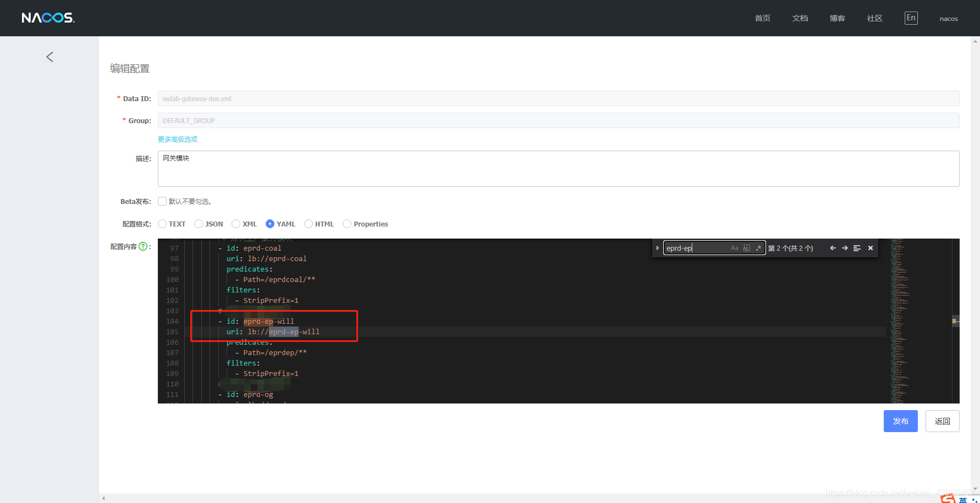
Task: Click the line 'uri: lb://eprd-coal'
Action: (x=267, y=259)
